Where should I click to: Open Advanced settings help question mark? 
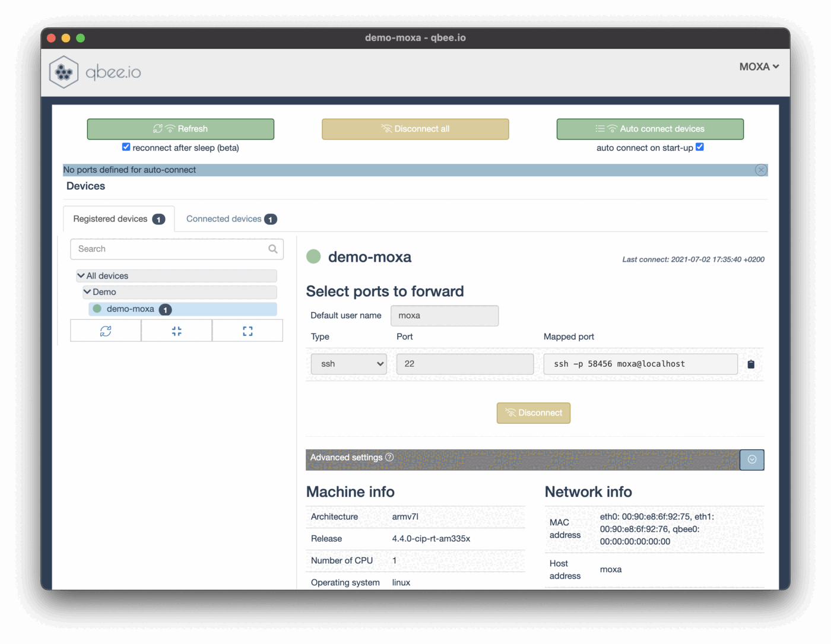coord(389,457)
